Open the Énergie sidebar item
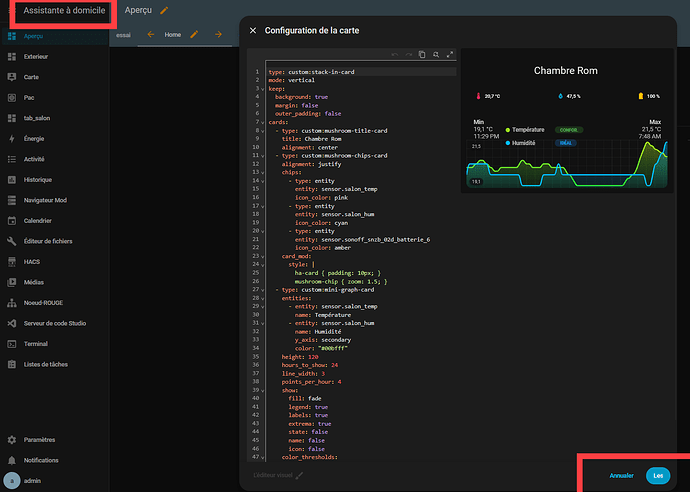 34,139
